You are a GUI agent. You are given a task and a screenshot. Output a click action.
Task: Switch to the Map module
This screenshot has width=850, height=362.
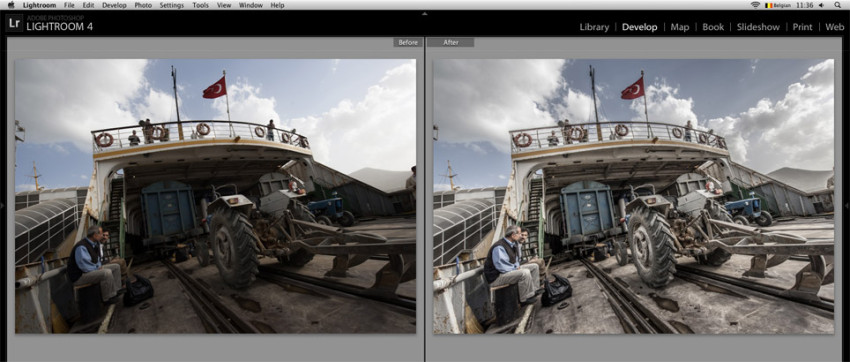(680, 27)
